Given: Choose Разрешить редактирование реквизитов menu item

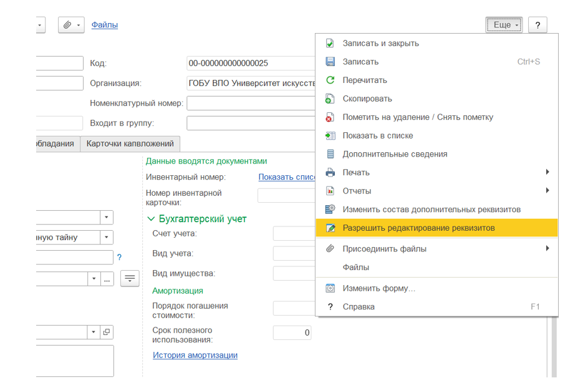Looking at the screenshot, I should (436, 228).
